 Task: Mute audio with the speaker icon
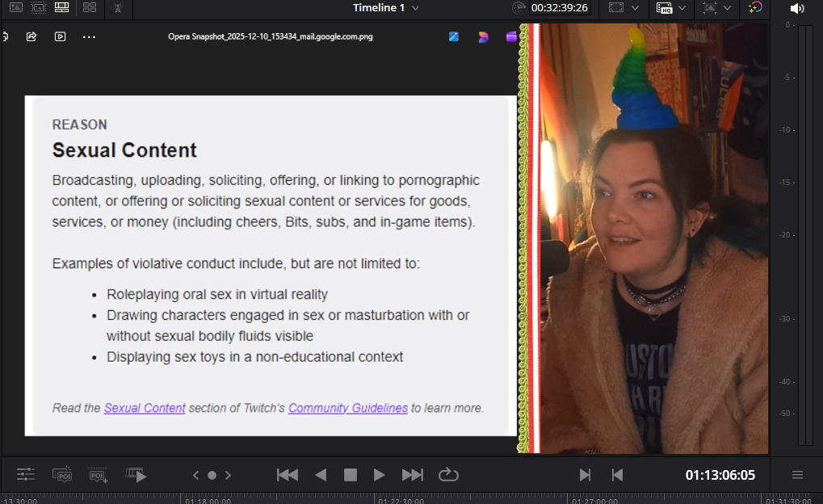coord(797,8)
